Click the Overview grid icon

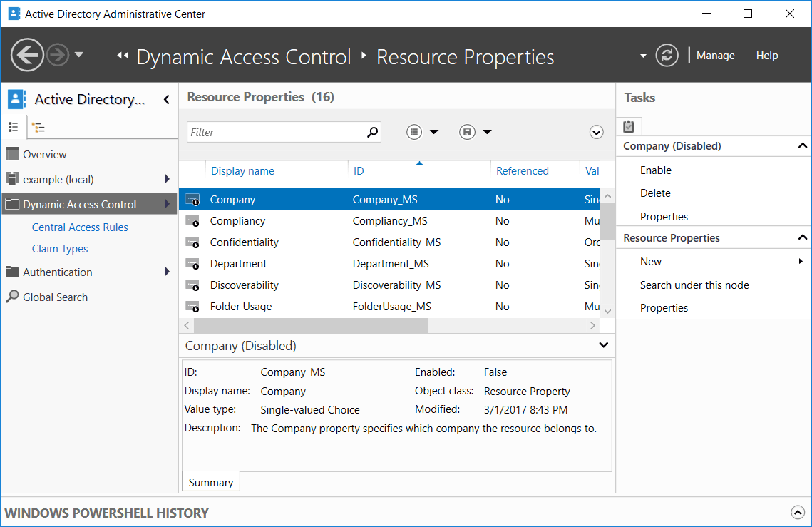12,154
